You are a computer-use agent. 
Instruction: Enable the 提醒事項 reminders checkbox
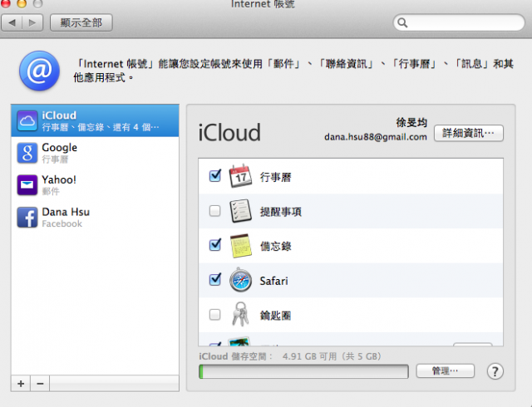(x=214, y=211)
